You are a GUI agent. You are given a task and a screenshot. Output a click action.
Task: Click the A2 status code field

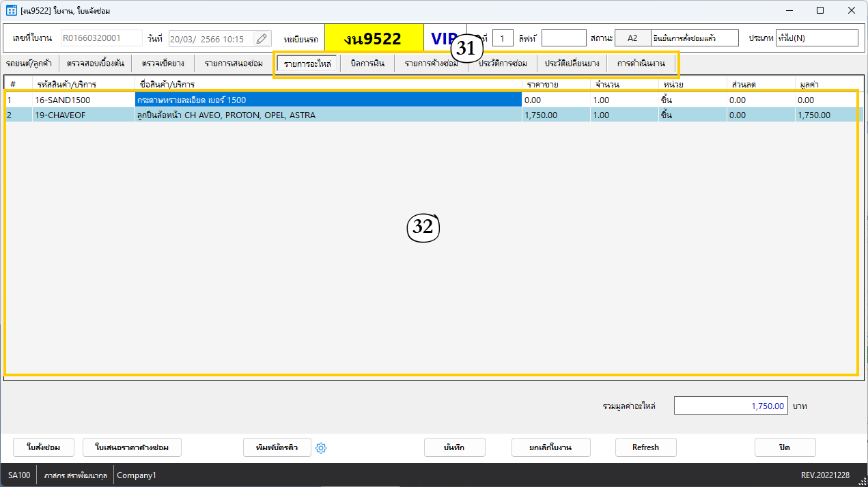coord(632,38)
